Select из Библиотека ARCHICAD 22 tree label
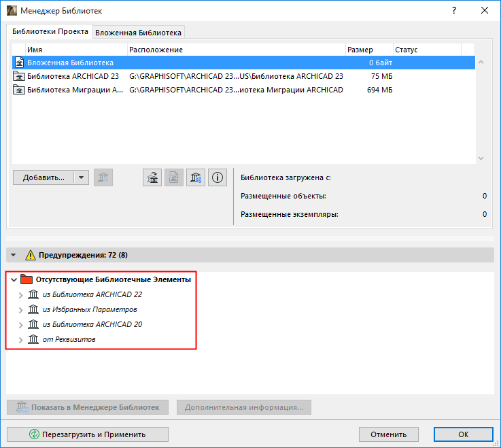This screenshot has height=448, width=501. pos(92,294)
